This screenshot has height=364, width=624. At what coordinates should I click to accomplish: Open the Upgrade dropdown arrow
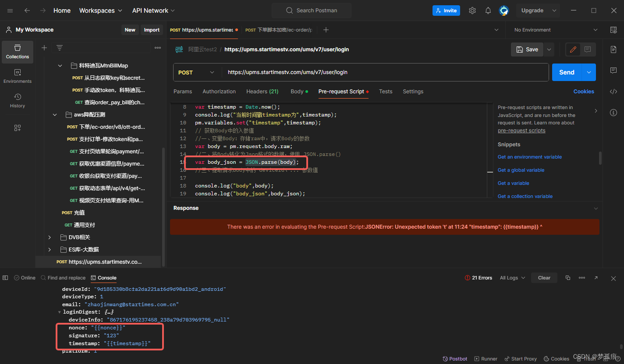554,11
